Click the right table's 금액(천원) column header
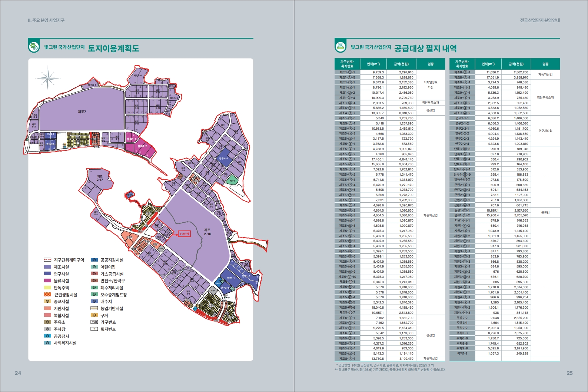The height and width of the screenshot is (392, 588). [x=516, y=64]
